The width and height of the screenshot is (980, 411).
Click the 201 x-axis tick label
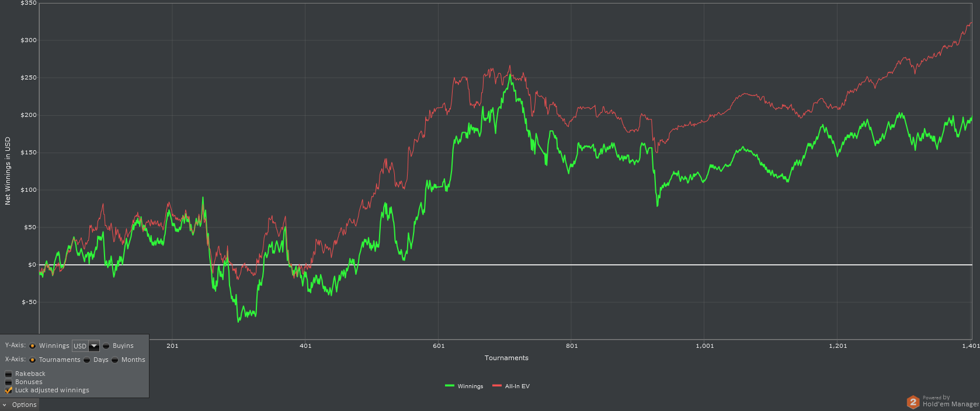(172, 346)
